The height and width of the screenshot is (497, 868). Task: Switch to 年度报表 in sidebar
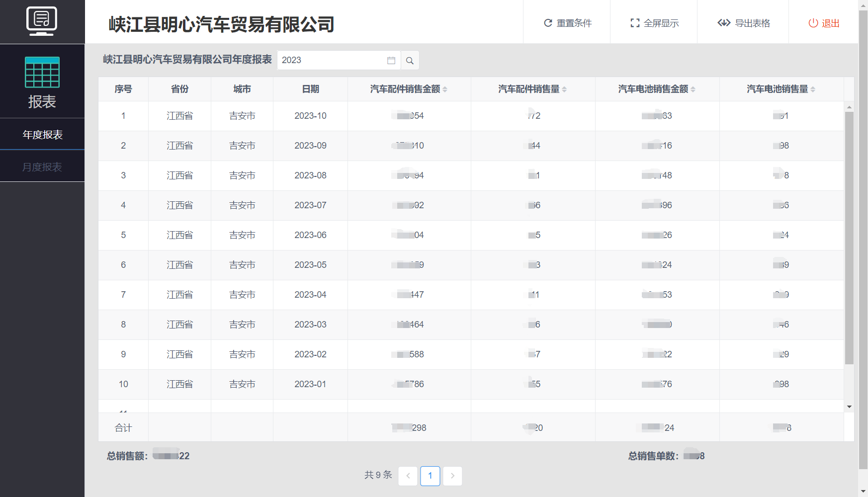(x=42, y=135)
